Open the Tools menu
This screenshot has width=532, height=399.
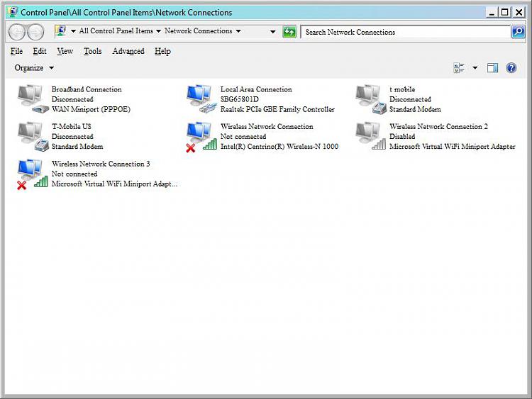pyautogui.click(x=93, y=51)
